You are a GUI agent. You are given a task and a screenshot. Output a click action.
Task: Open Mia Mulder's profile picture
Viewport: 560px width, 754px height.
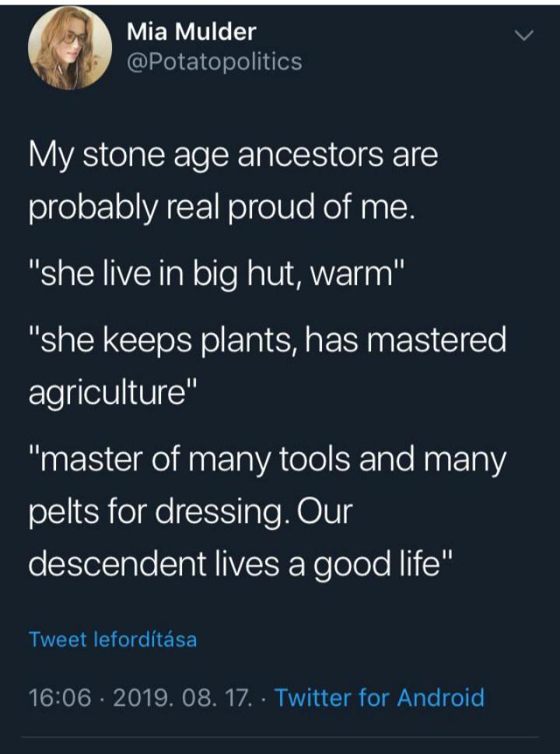point(70,49)
